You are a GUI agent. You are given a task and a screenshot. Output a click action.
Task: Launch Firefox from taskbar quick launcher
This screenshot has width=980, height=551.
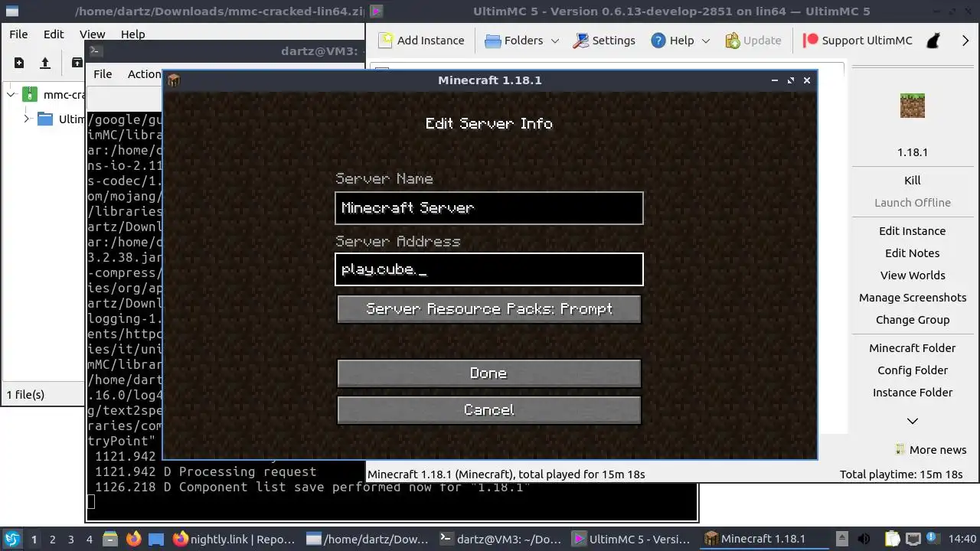coord(134,539)
